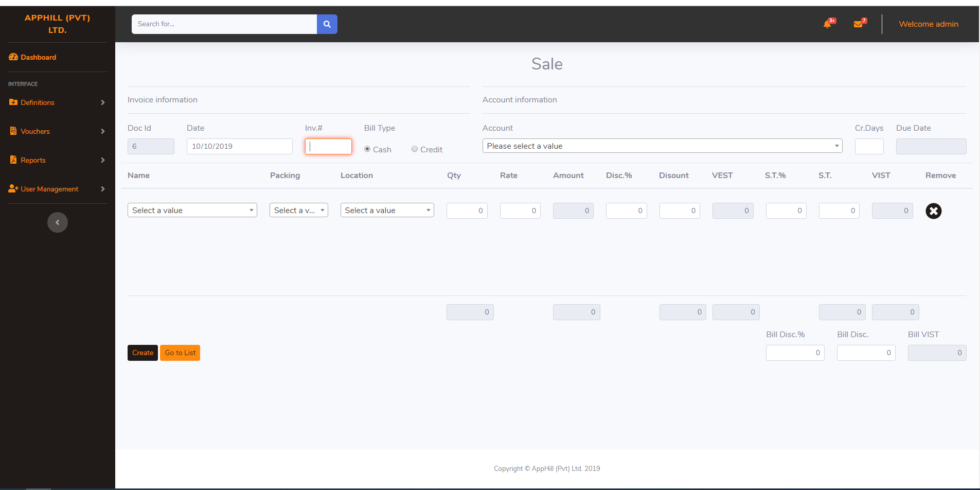Screen dimensions: 980x490
Task: Open the Packing dropdown
Action: 298,211
